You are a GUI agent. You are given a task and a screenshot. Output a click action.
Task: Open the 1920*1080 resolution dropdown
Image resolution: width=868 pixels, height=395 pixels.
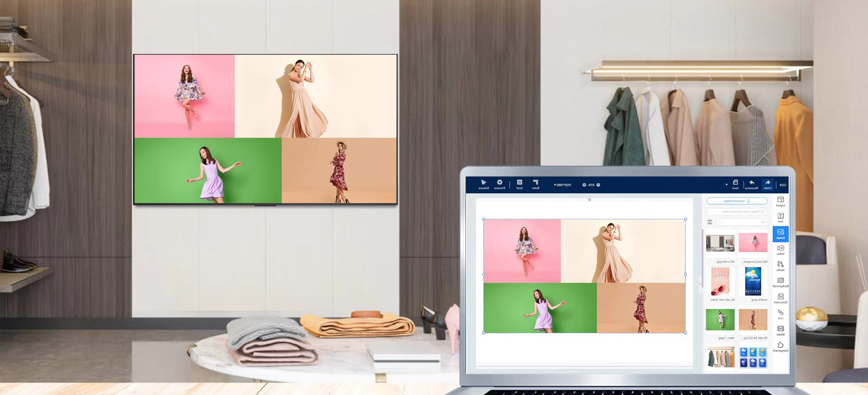[562, 185]
